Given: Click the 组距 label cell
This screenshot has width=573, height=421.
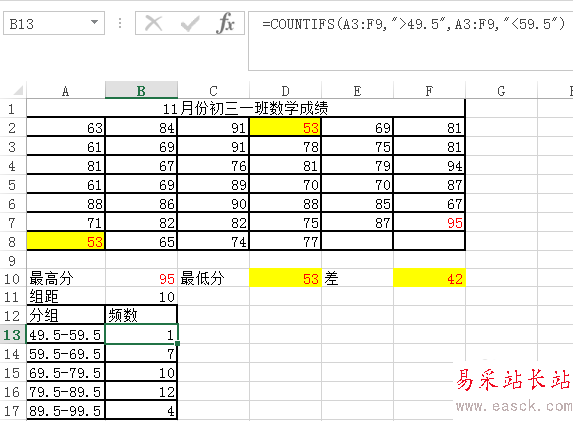Looking at the screenshot, I should coord(66,296).
